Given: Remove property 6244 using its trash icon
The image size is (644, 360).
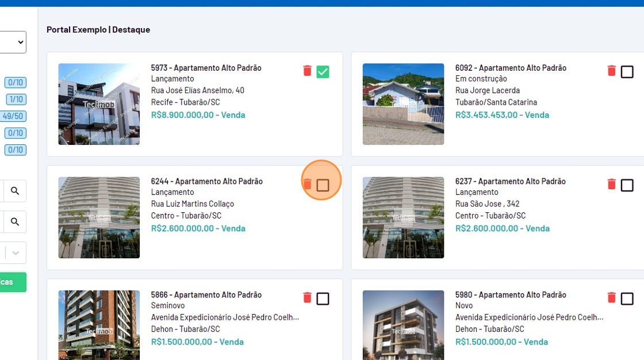Looking at the screenshot, I should [307, 184].
